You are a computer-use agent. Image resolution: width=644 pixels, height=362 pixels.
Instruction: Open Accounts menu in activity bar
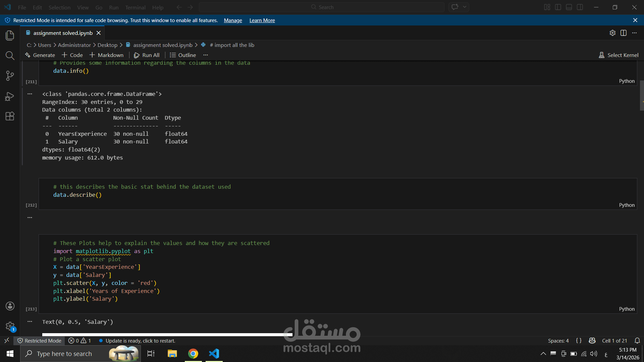coord(10,306)
